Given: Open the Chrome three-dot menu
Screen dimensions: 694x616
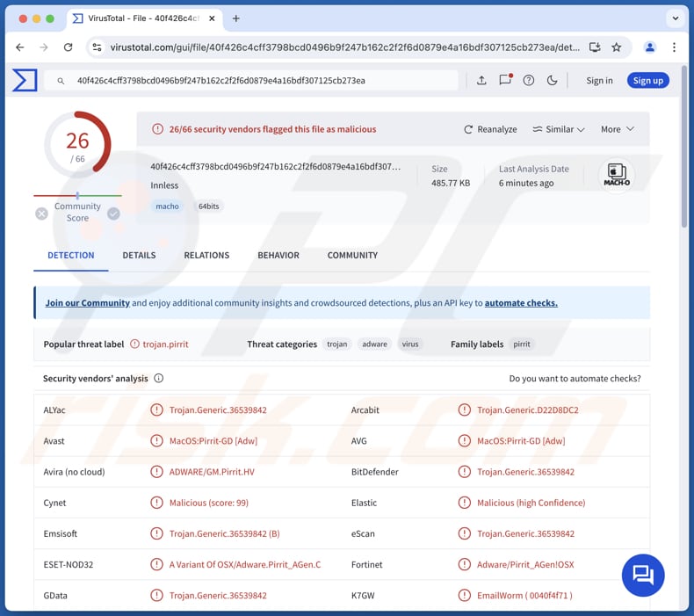Looking at the screenshot, I should coord(674,47).
